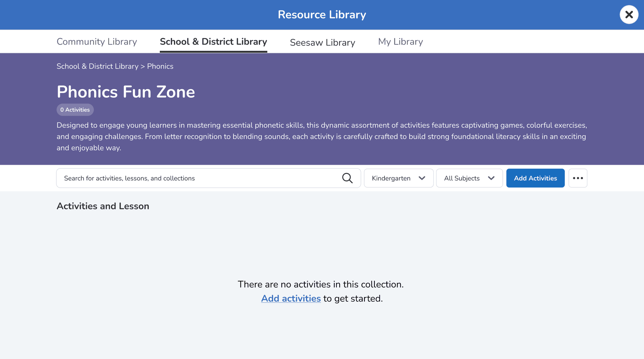Follow the Add activities link

291,298
